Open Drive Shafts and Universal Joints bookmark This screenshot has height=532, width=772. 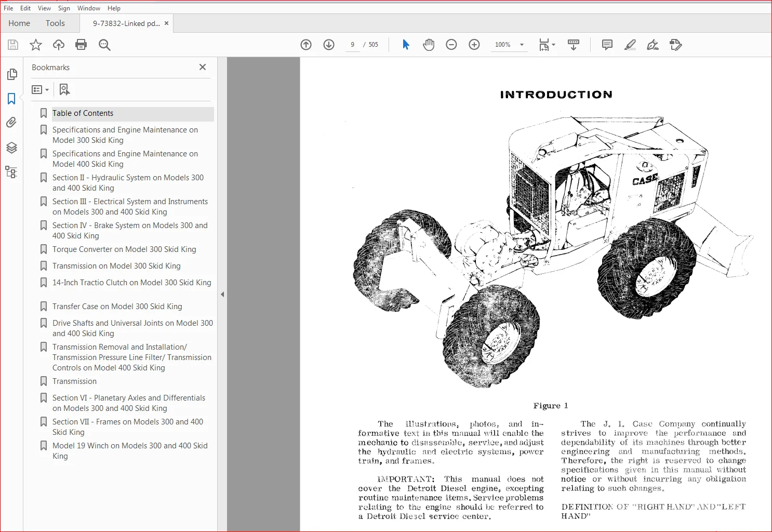(132, 328)
